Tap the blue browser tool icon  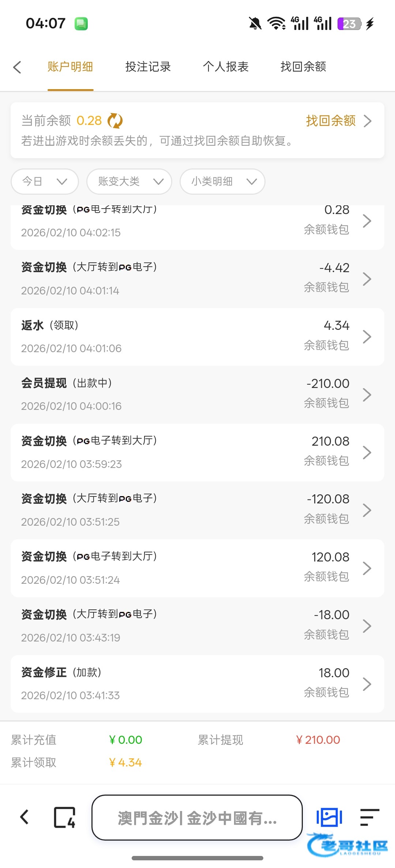pyautogui.click(x=329, y=817)
